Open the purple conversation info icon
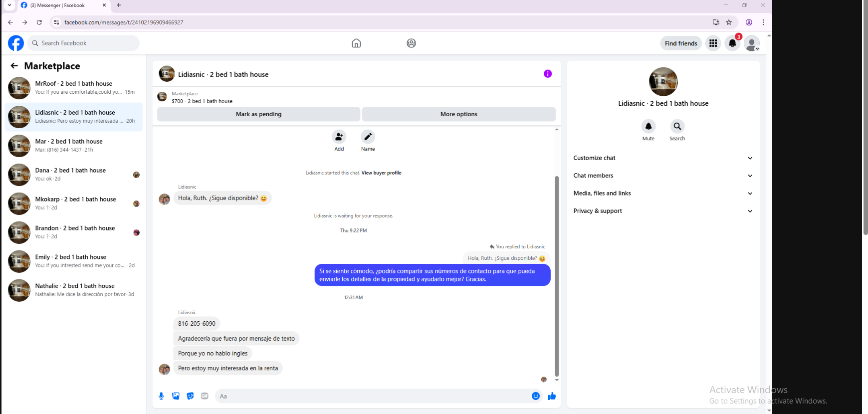 (548, 74)
